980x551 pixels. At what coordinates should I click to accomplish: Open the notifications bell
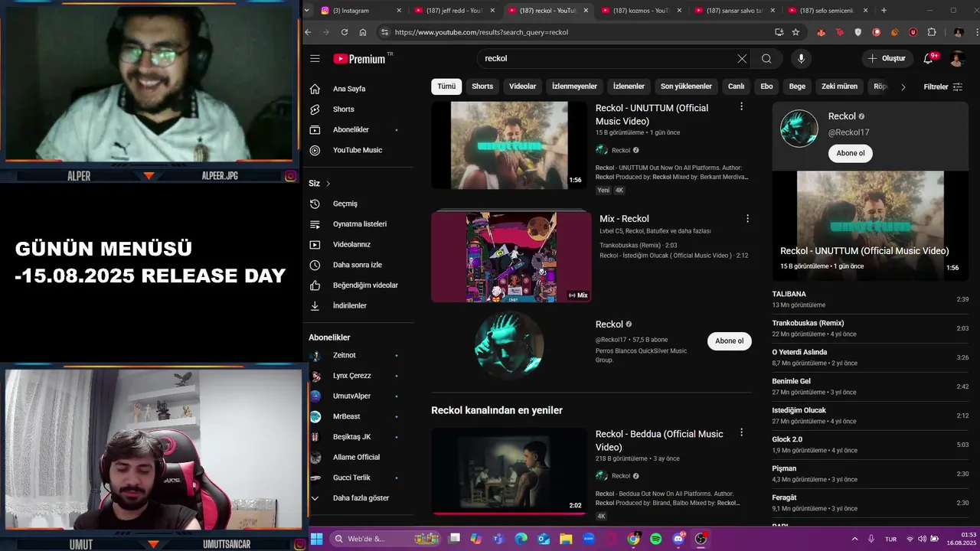click(928, 59)
